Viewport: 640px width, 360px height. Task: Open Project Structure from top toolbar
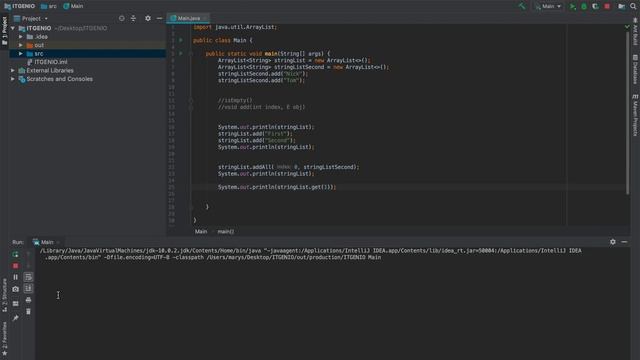[621, 6]
